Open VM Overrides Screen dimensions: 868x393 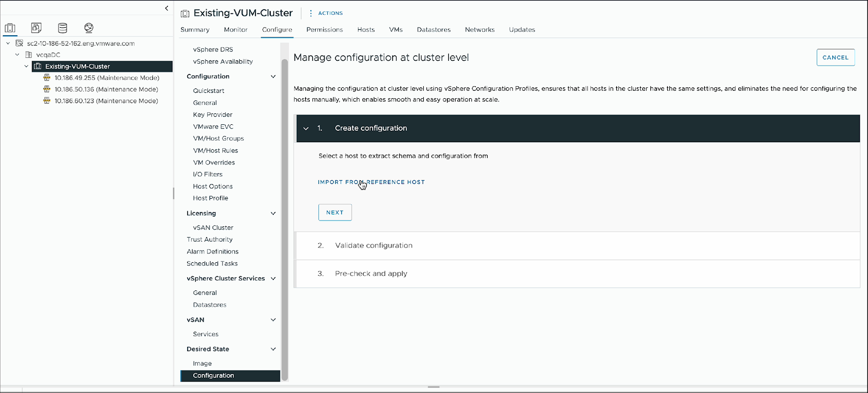(214, 162)
